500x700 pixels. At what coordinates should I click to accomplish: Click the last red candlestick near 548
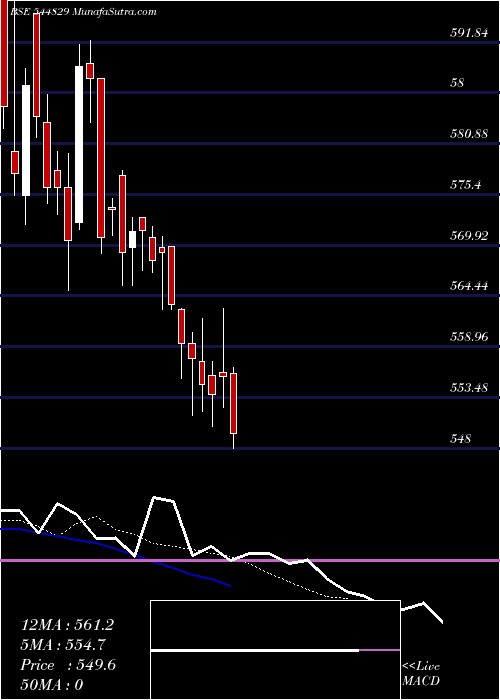tap(233, 403)
